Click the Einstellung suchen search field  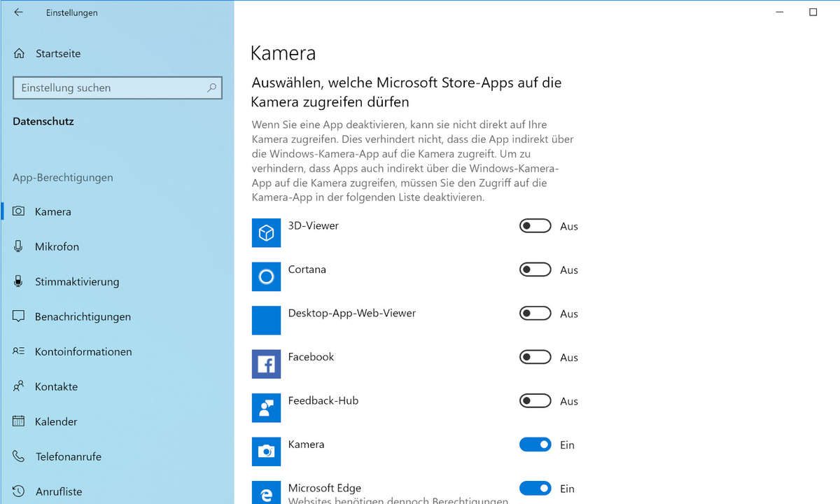point(118,87)
